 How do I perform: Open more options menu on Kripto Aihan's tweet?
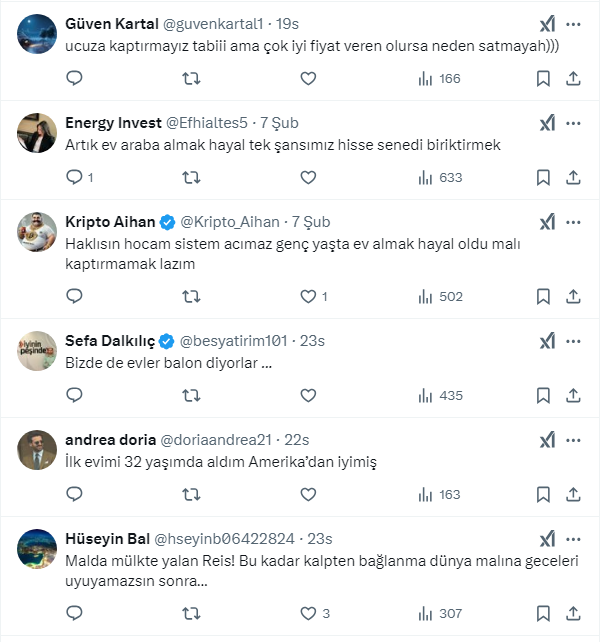tap(573, 222)
